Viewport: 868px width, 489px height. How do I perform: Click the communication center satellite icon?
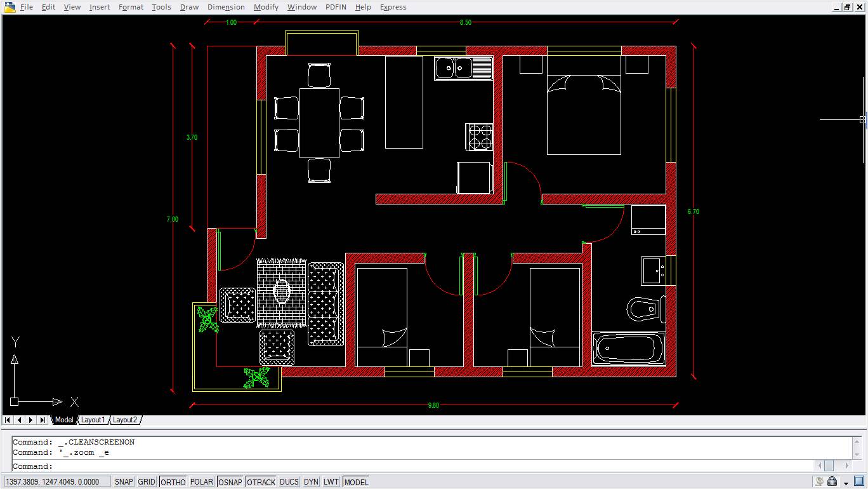[820, 482]
